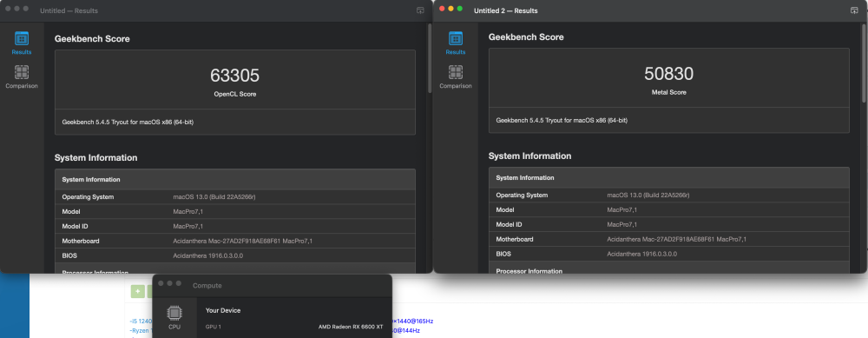The height and width of the screenshot is (338, 868).
Task: Click the toolbar icon in Untitled title bar
Action: [419, 10]
